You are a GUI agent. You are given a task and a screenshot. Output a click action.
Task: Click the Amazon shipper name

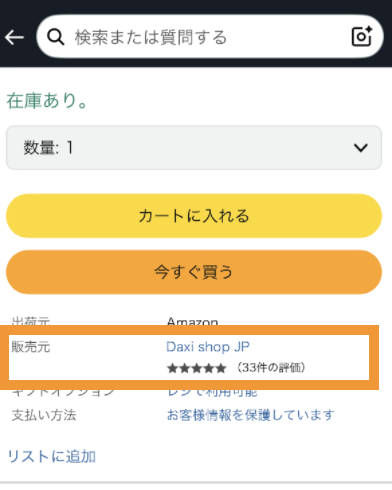pos(192,321)
